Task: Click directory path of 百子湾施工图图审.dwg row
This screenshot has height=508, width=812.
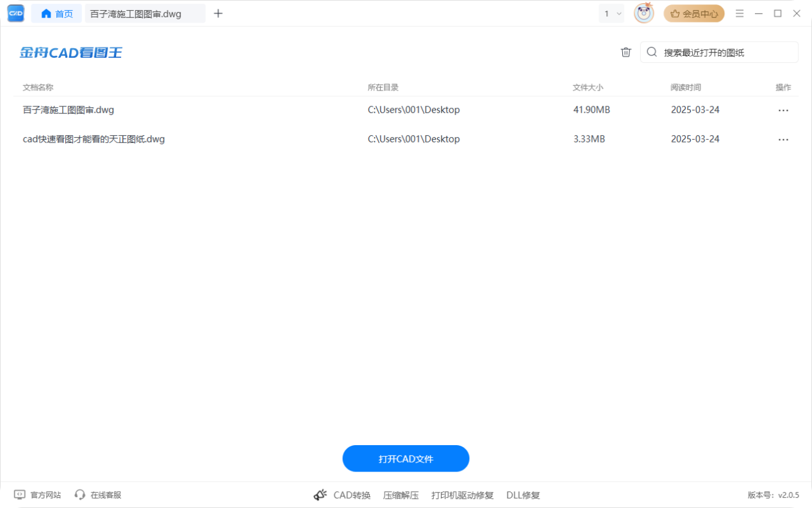Action: [414, 110]
